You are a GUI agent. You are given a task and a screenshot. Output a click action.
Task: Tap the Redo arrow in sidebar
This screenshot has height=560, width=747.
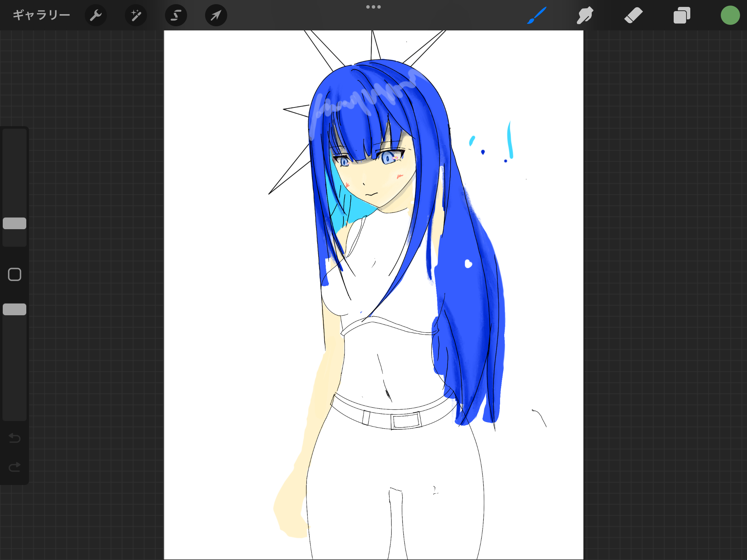pos(15,467)
